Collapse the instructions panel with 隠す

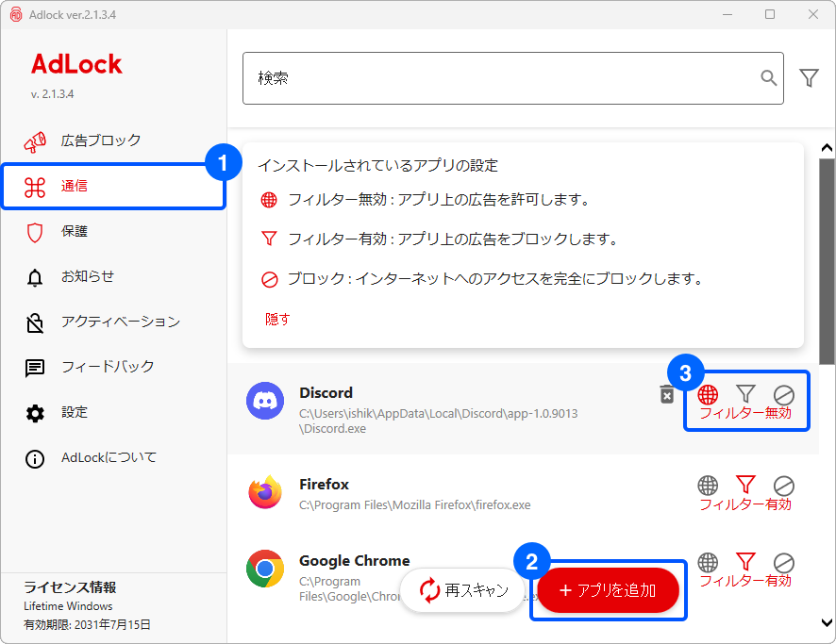click(x=277, y=320)
